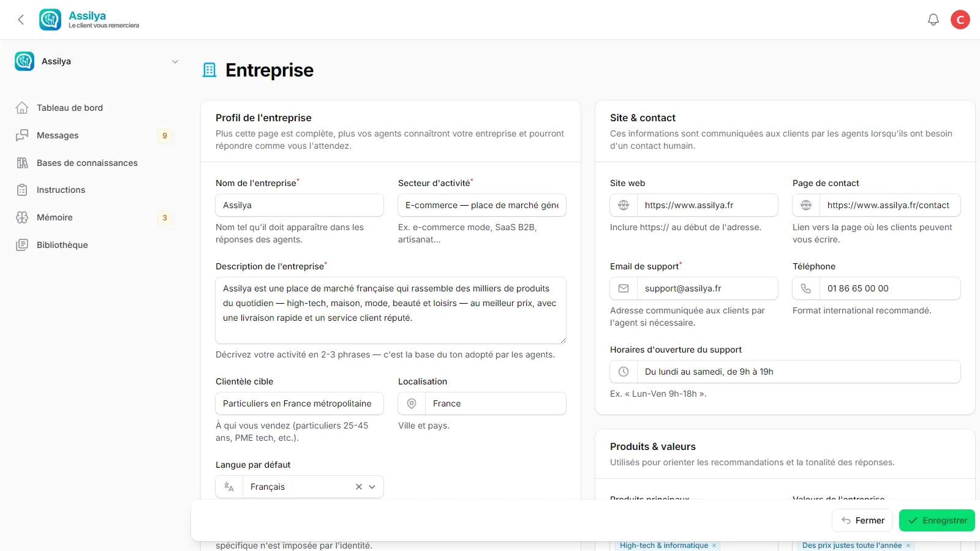Click the Mémoire badge showing 3
The height and width of the screenshot is (551, 980).
tap(165, 218)
